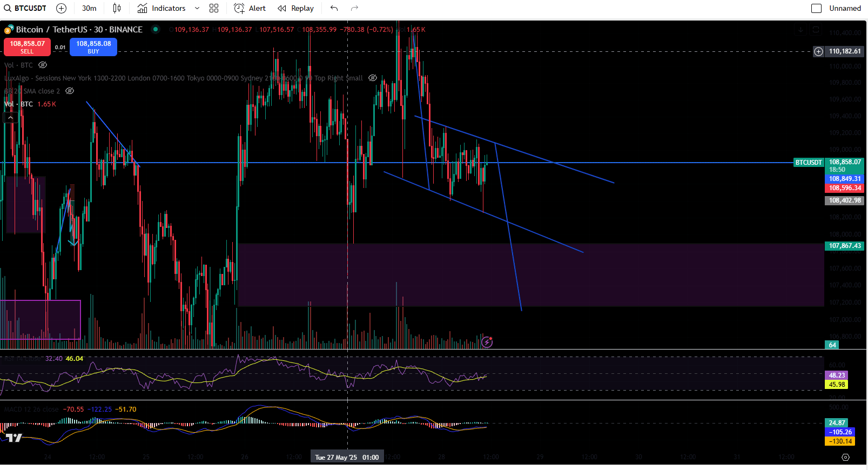The height and width of the screenshot is (470, 868).
Task: Click the blue BUY 108,858.08 button
Action: [93, 47]
